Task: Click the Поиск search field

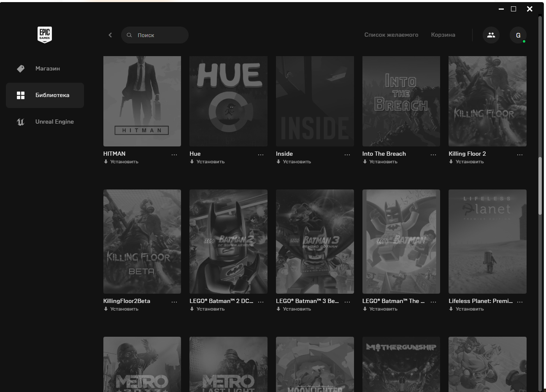Action: pyautogui.click(x=155, y=35)
